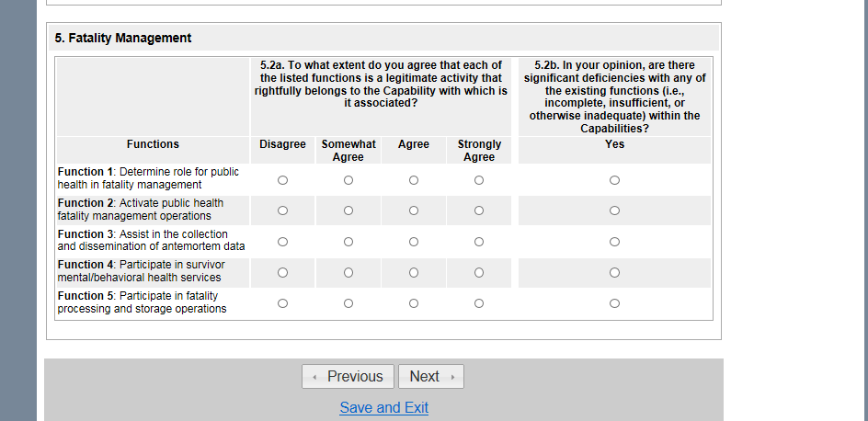Screen dimensions: 868x421
Task: Click the Save and Exit link
Action: pos(383,407)
